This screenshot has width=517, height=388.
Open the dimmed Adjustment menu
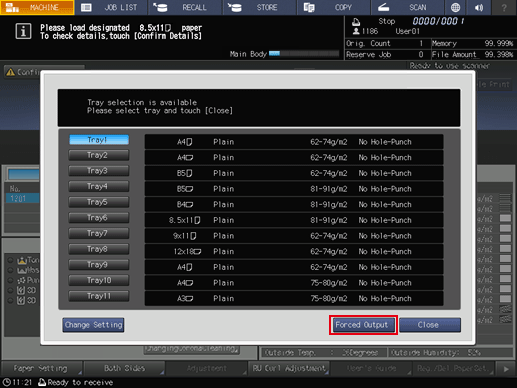coord(206,368)
